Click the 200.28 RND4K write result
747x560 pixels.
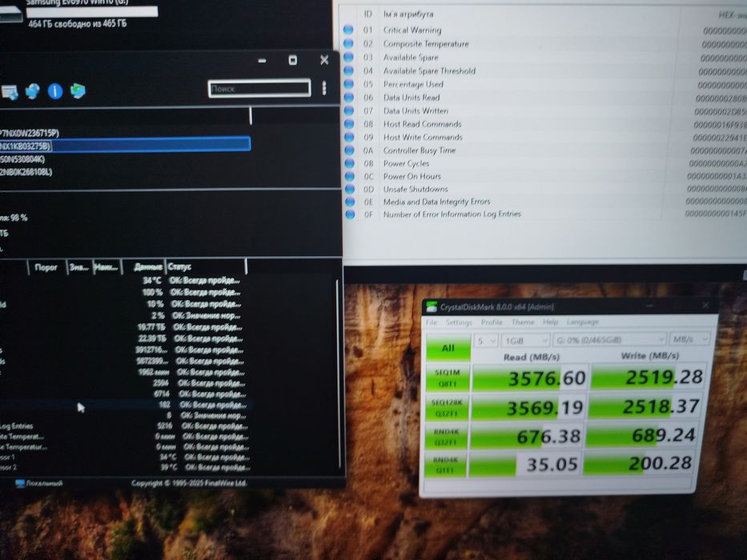tap(640, 463)
